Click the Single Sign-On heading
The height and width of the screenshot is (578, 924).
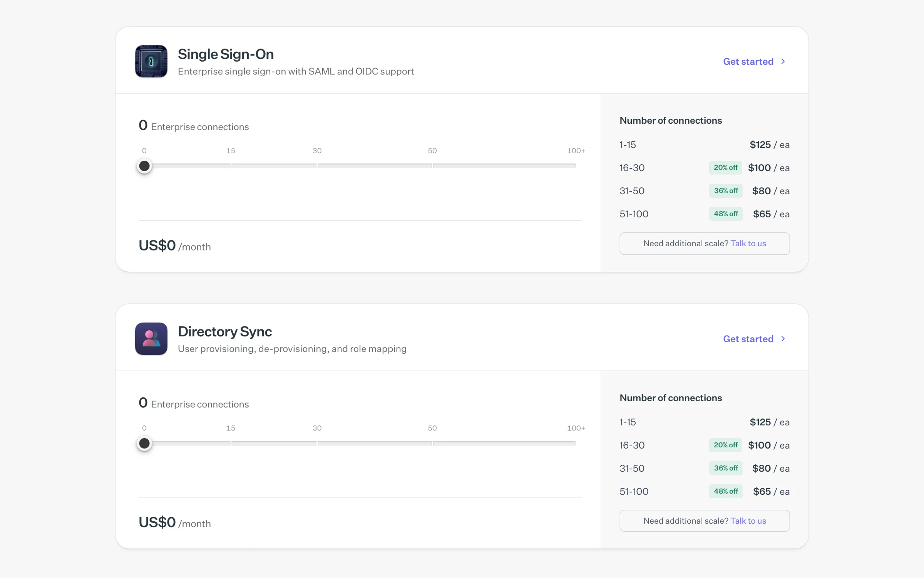pyautogui.click(x=226, y=54)
